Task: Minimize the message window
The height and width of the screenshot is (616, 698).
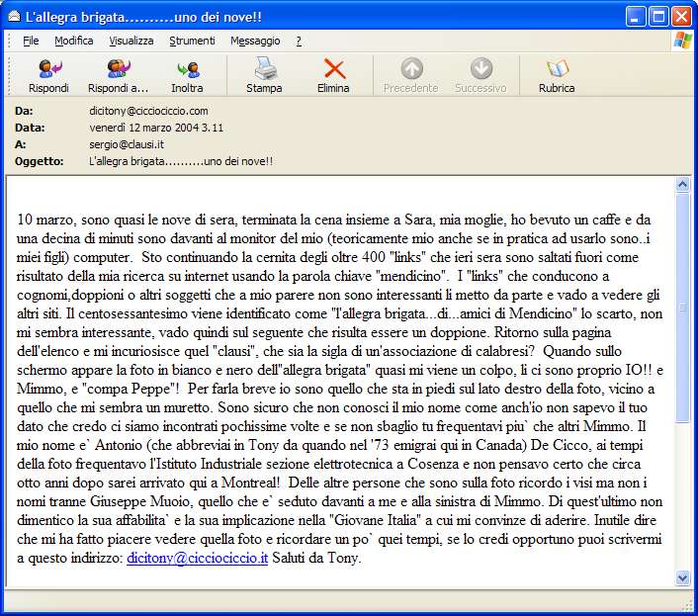Action: pos(636,17)
